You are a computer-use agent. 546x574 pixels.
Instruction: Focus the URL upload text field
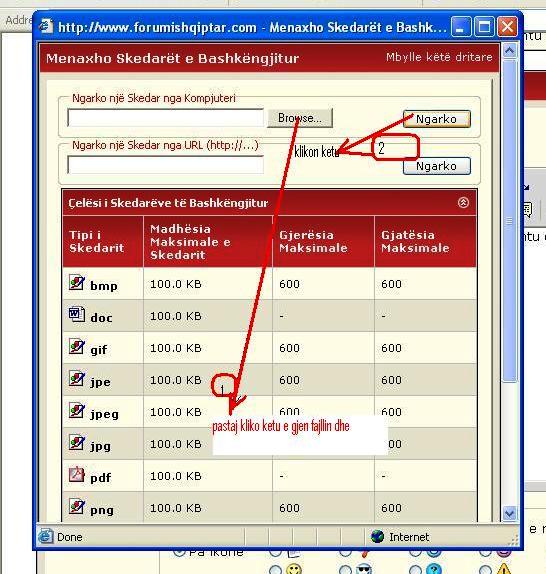click(166, 165)
